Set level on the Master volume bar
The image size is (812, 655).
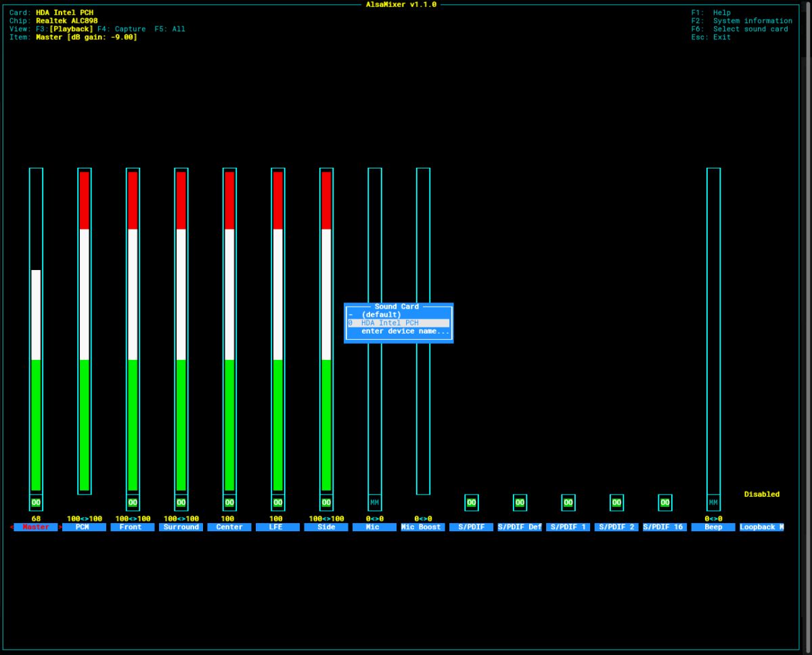36,331
